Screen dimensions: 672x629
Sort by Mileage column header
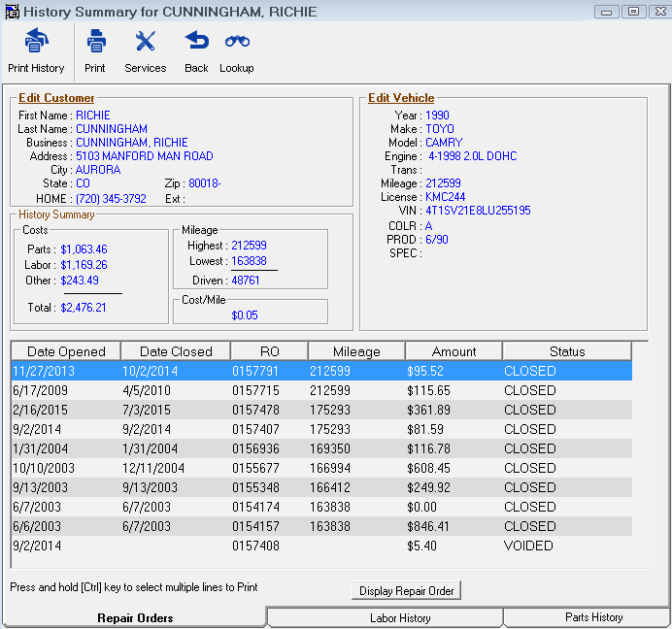point(356,351)
